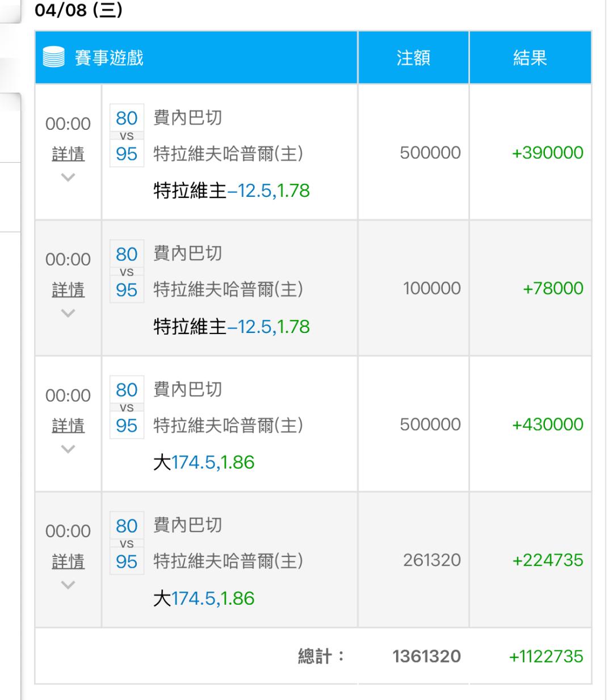Click the 賽事遊戲 column header

coord(109,58)
